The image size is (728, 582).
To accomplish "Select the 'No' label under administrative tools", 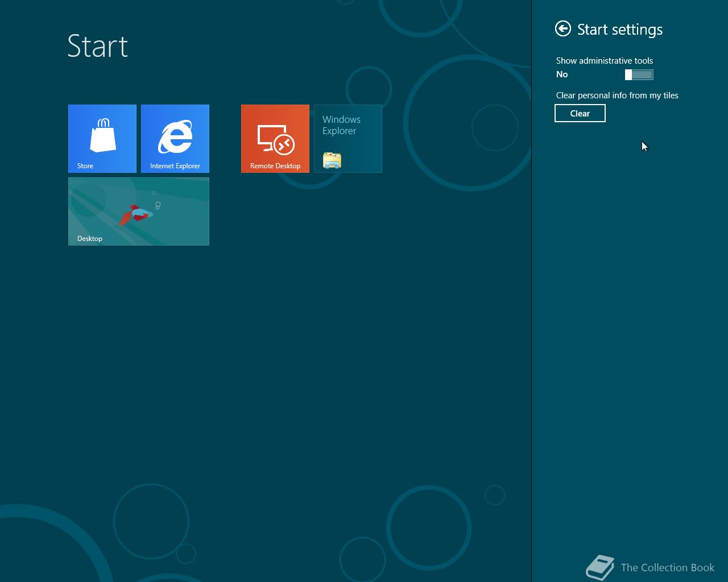I will coord(562,74).
